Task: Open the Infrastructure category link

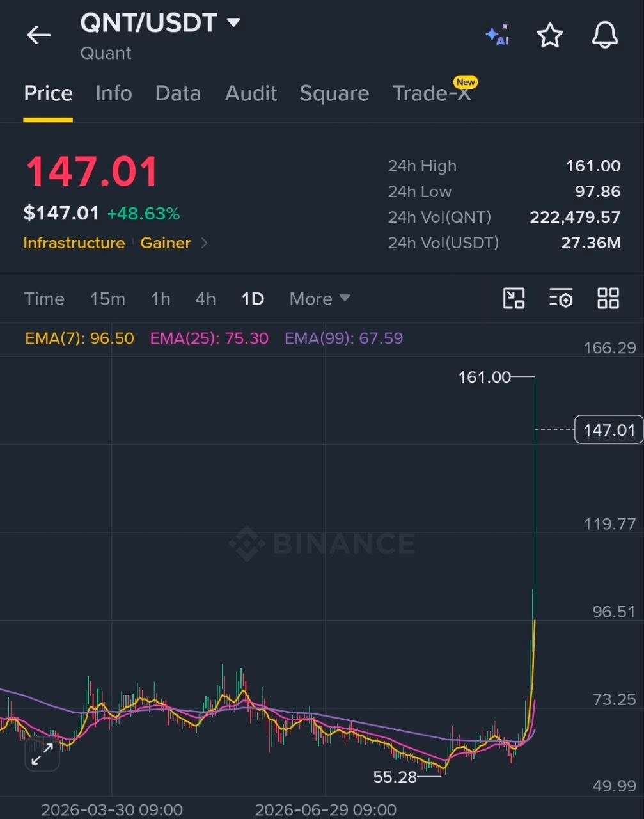Action: (x=74, y=243)
